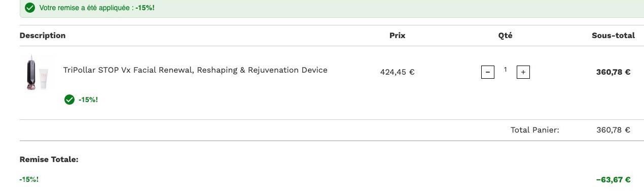Click the quantity value 1 field
Screen dimensions: 644x191
pos(505,70)
